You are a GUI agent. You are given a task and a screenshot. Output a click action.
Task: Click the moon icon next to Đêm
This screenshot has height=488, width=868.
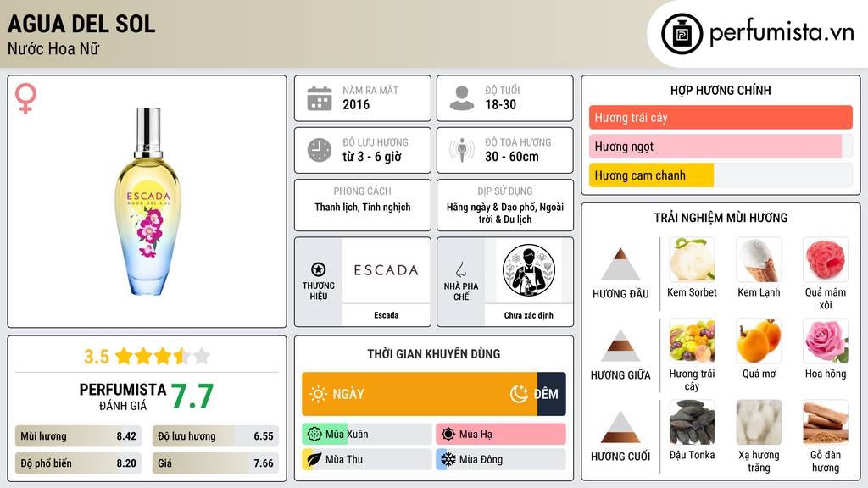pos(519,394)
